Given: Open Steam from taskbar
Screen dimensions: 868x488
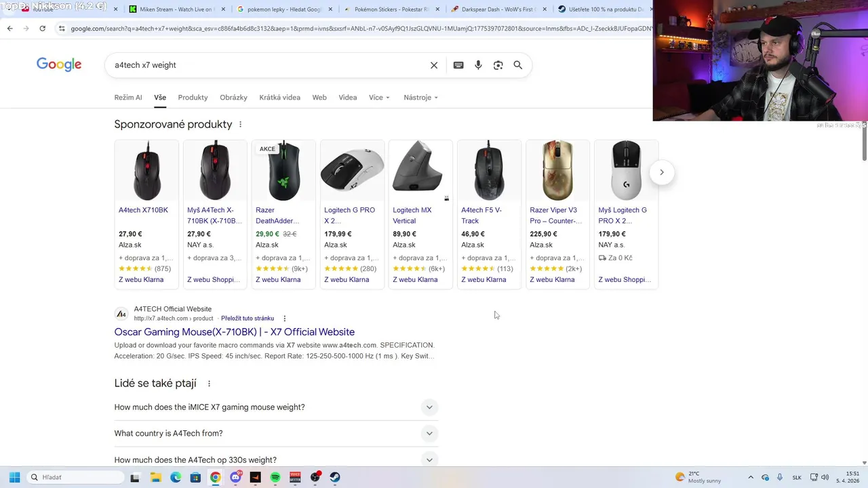Looking at the screenshot, I should click(335, 477).
